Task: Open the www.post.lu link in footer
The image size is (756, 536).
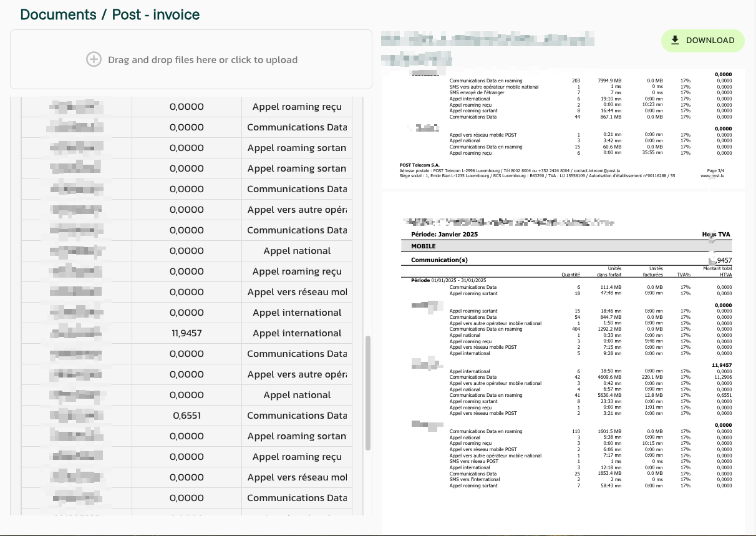Action: [x=712, y=176]
